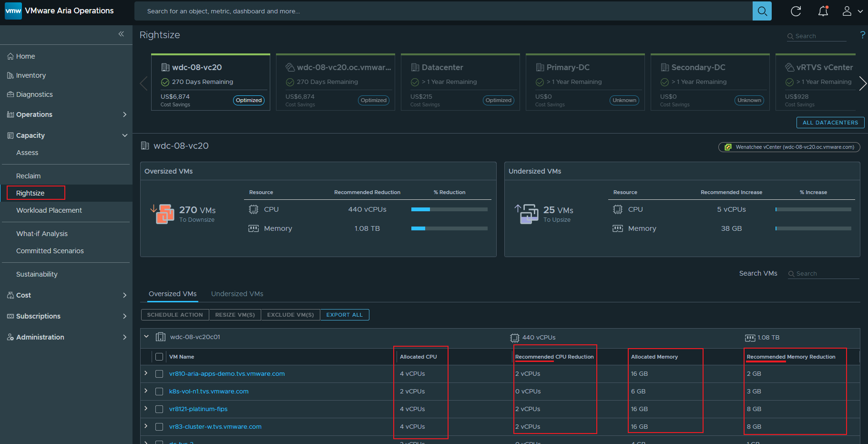This screenshot has height=444, width=868.
Task: Click the datacenter icon next to wdc-08-vc20 heading
Action: point(145,145)
